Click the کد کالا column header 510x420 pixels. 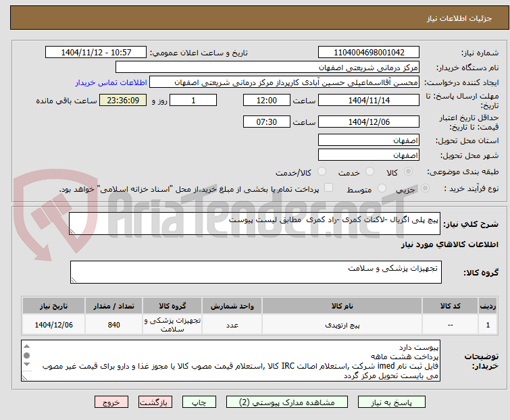tap(450, 306)
